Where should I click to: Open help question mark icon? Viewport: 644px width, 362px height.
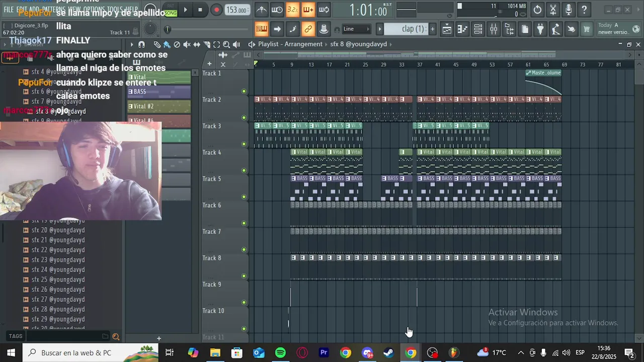pyautogui.click(x=584, y=10)
